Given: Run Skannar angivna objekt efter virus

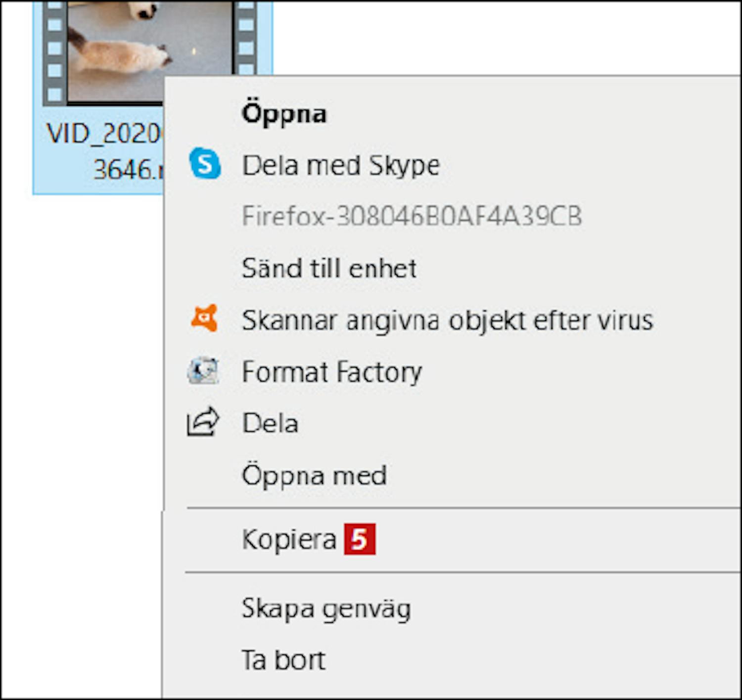Looking at the screenshot, I should (447, 320).
